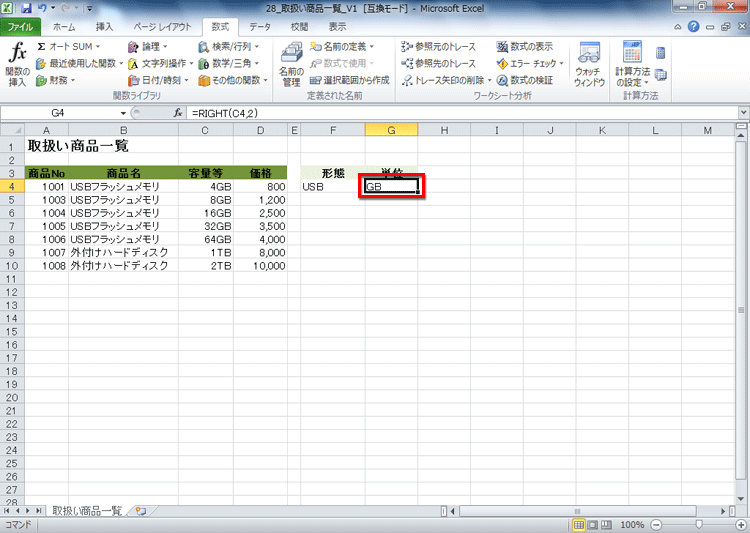
Task: Select cell C9 containing 1TB
Action: 206,253
